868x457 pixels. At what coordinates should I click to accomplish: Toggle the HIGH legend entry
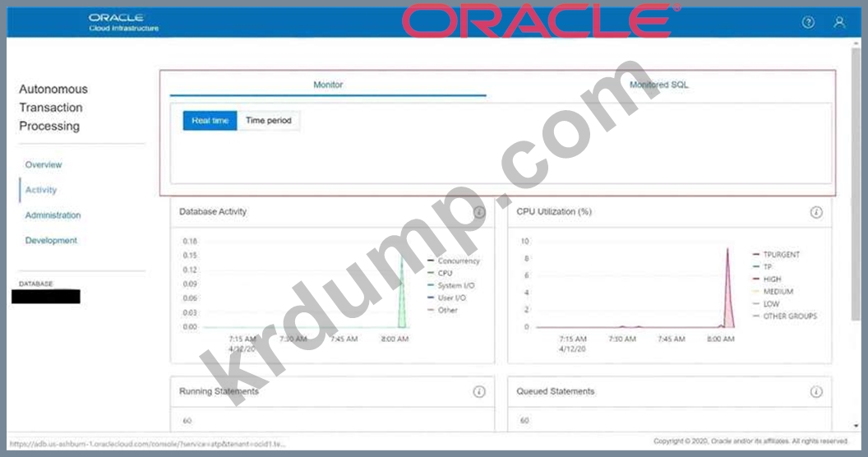click(767, 279)
